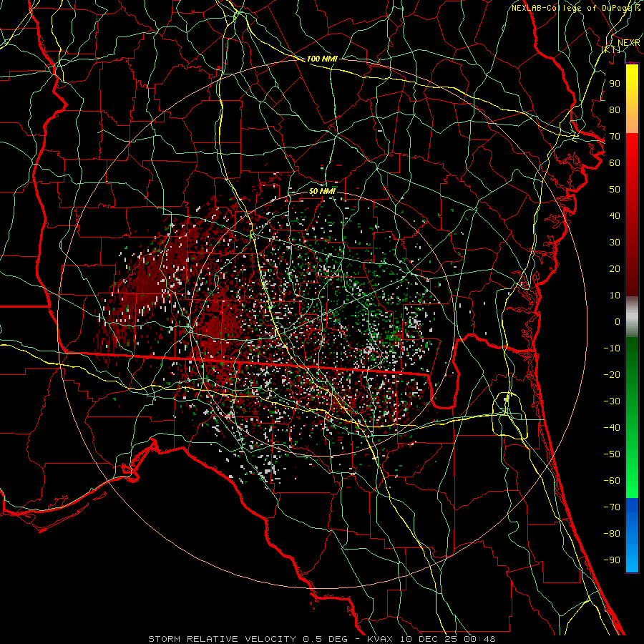Click the 50 NMI range ring label
Viewport: 644px width, 644px height.
tap(322, 191)
